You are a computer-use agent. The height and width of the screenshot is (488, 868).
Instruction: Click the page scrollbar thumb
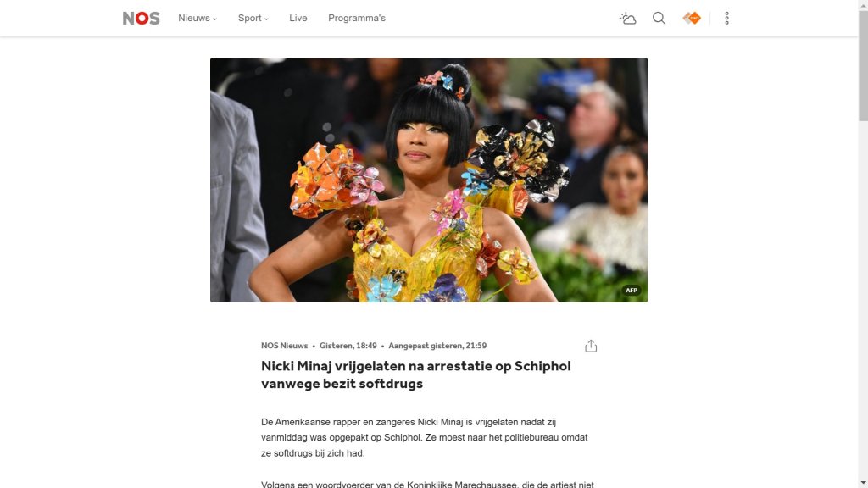(x=863, y=65)
